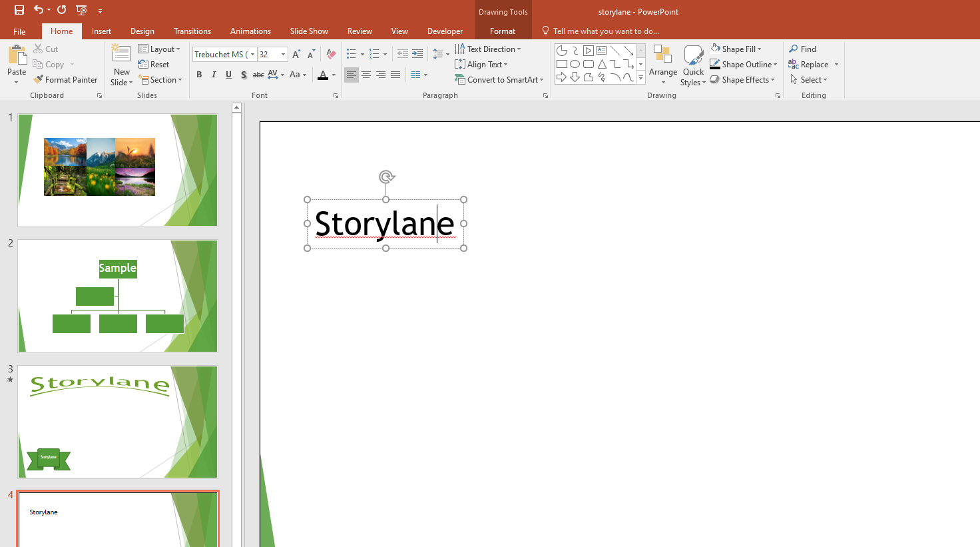
Task: Toggle Bold formatting
Action: click(x=199, y=75)
